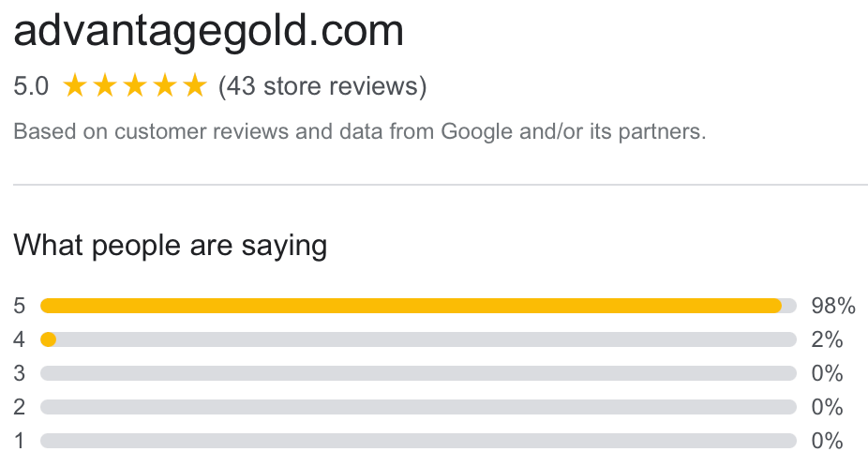Click the second rating star
The width and height of the screenshot is (868, 467).
[105, 86]
